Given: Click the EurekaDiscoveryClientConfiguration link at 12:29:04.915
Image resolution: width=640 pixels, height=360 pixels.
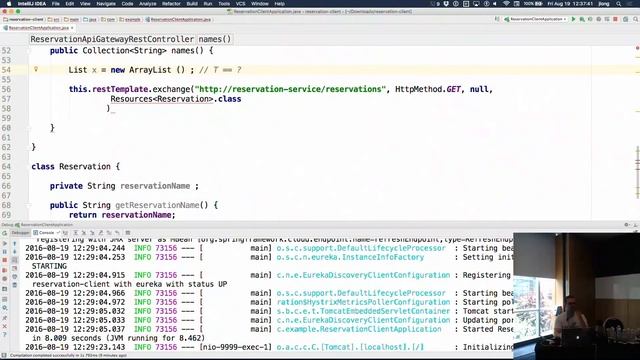Looking at the screenshot, I should [363, 275].
